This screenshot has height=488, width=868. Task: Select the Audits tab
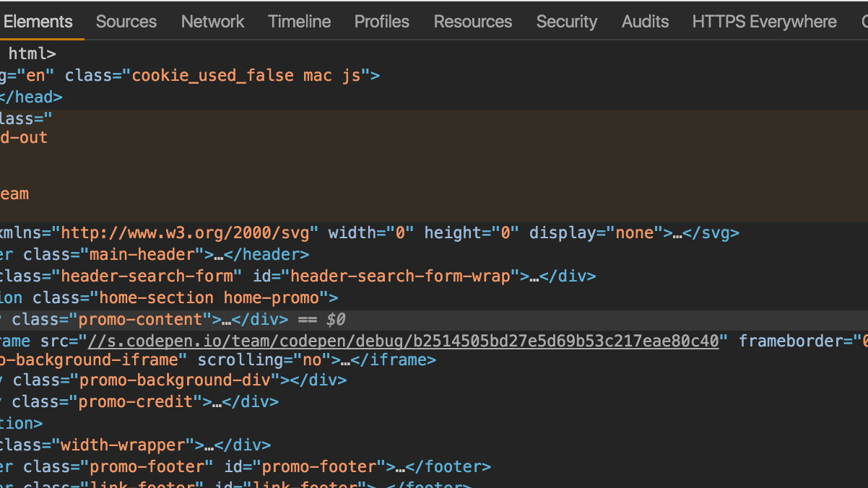645,22
